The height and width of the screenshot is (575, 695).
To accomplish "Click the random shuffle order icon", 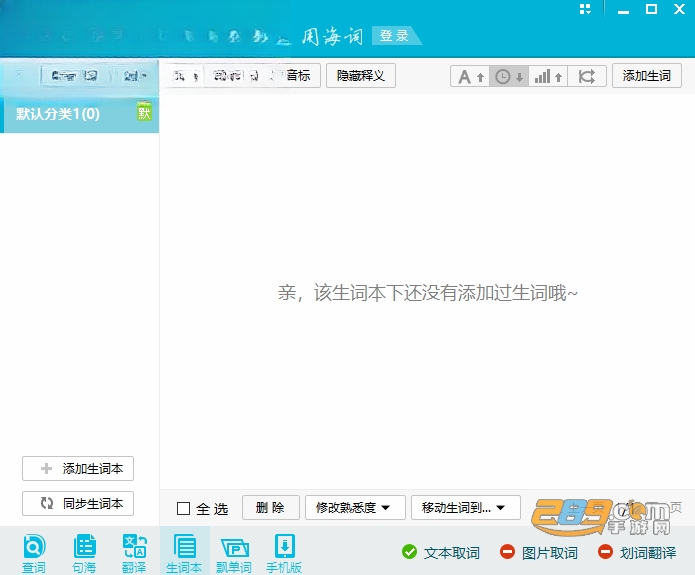I will [587, 77].
